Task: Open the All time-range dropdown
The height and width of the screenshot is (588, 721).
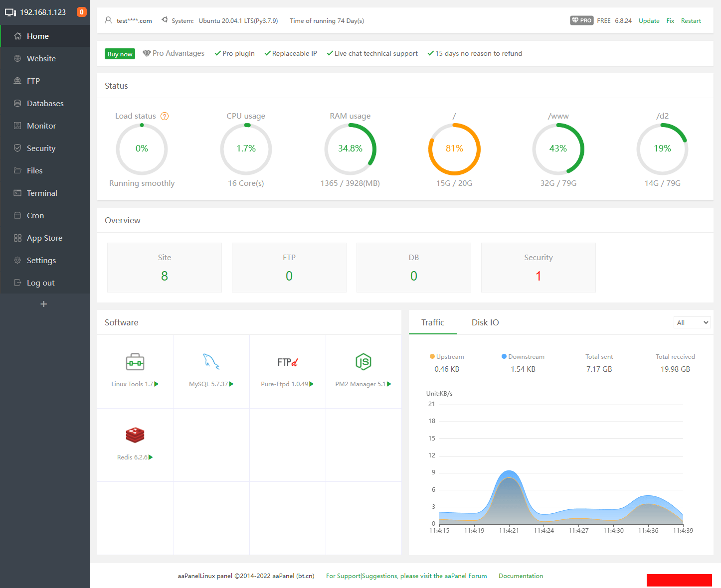Action: 692,322
